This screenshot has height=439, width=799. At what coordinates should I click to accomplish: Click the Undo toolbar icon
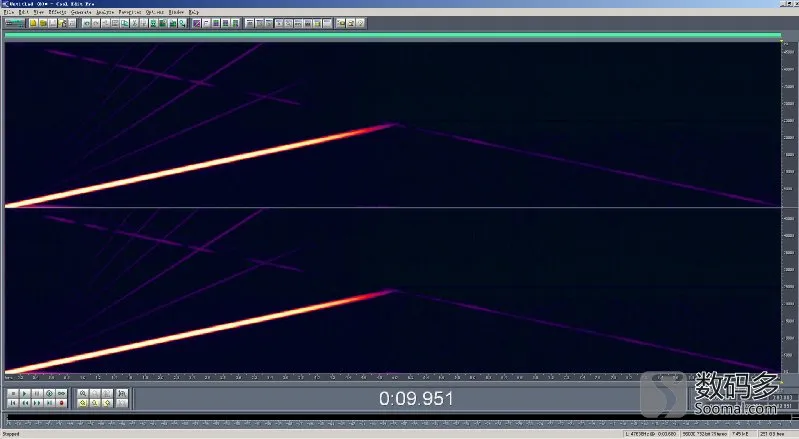pos(86,23)
